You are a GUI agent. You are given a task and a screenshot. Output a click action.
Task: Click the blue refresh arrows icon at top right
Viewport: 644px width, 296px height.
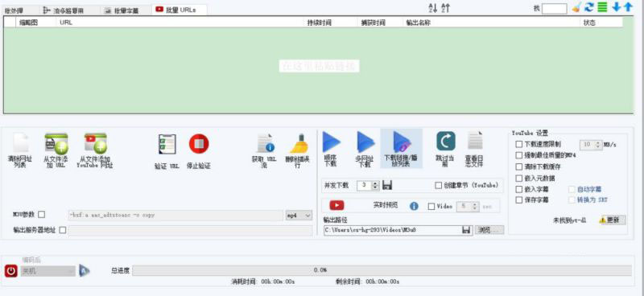[x=589, y=7]
